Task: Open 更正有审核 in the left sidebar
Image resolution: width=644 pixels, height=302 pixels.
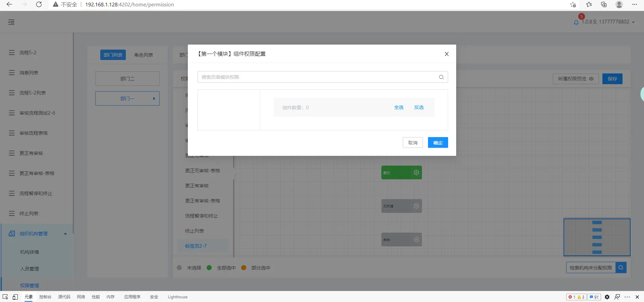Action: pos(31,153)
